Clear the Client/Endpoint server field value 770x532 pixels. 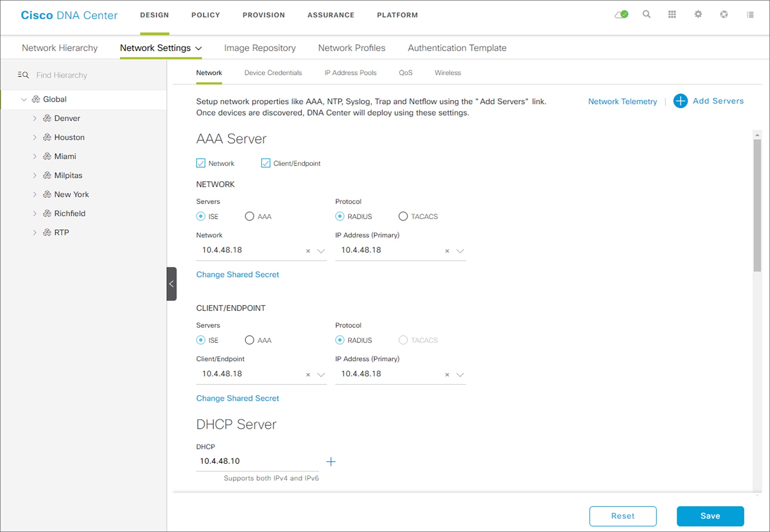(x=308, y=375)
